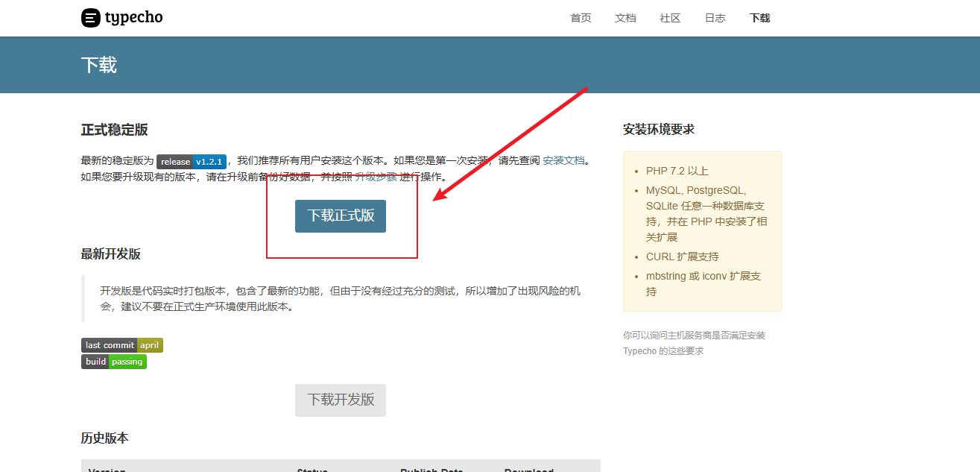Click the typecho logo
The width and height of the screenshot is (980, 472).
tap(121, 18)
